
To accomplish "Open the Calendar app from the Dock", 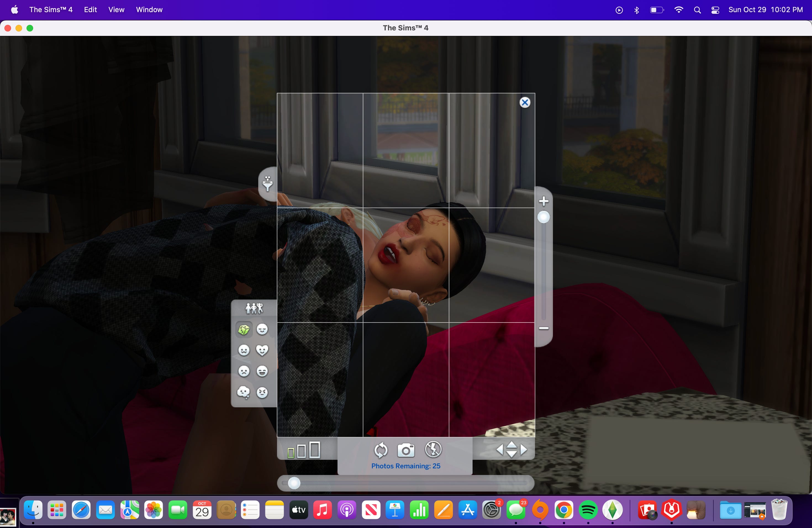I will 202,510.
